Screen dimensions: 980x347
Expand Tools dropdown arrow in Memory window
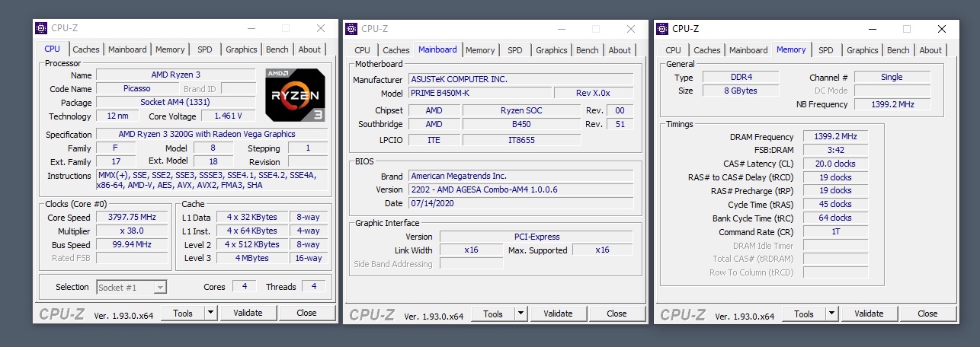coord(832,314)
